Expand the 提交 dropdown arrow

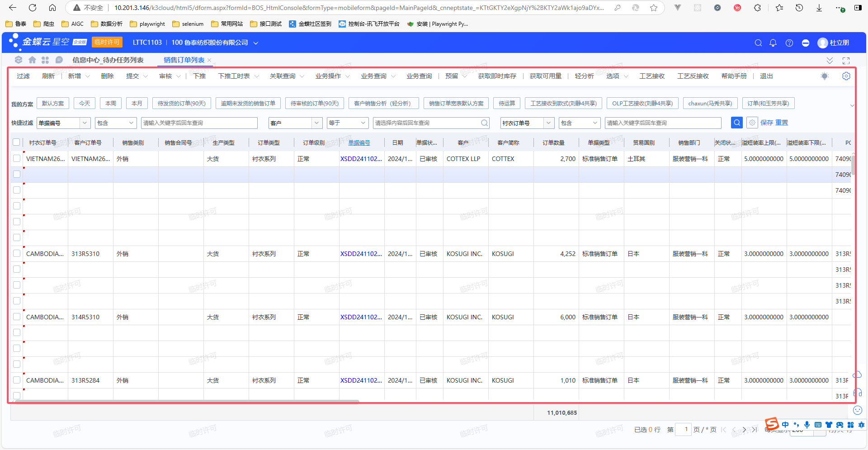(146, 76)
